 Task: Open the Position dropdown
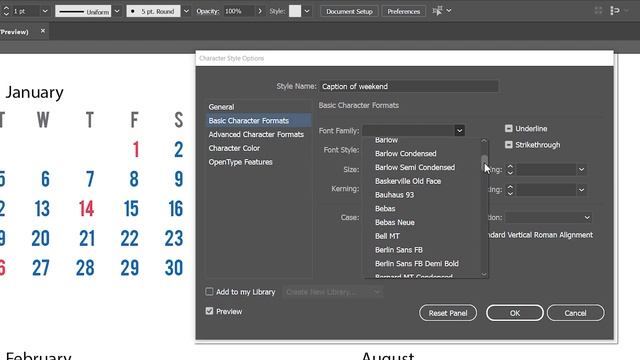(548, 217)
